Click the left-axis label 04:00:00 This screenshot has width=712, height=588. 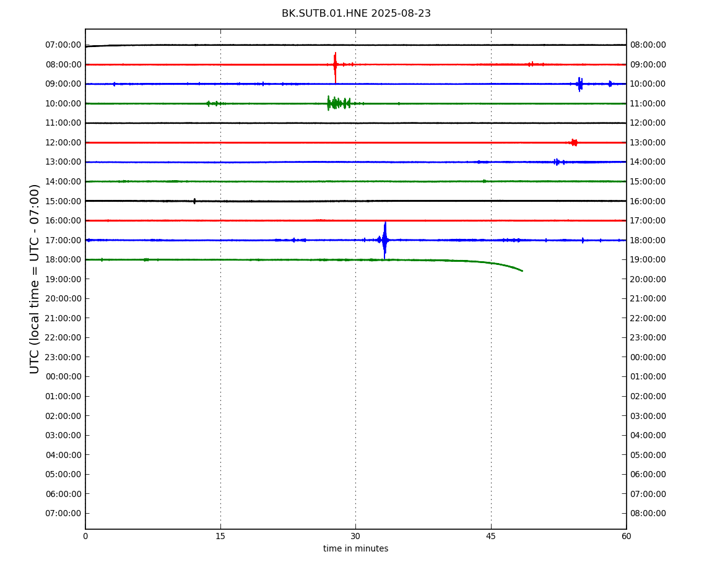(63, 455)
